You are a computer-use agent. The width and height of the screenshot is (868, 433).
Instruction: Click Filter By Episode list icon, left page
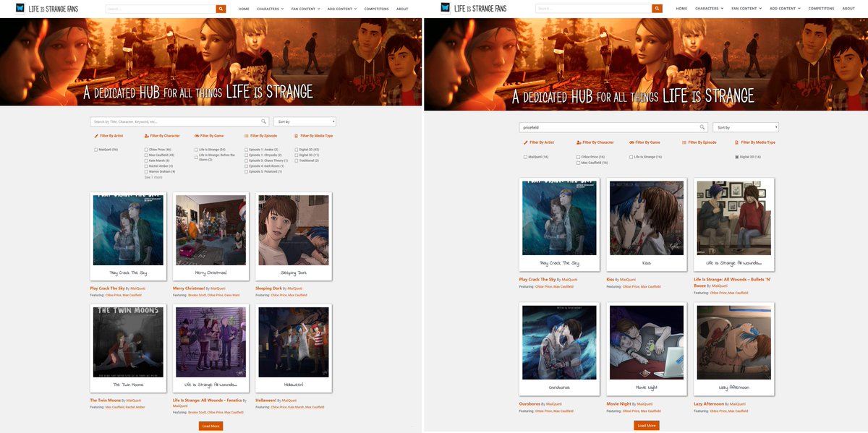247,136
